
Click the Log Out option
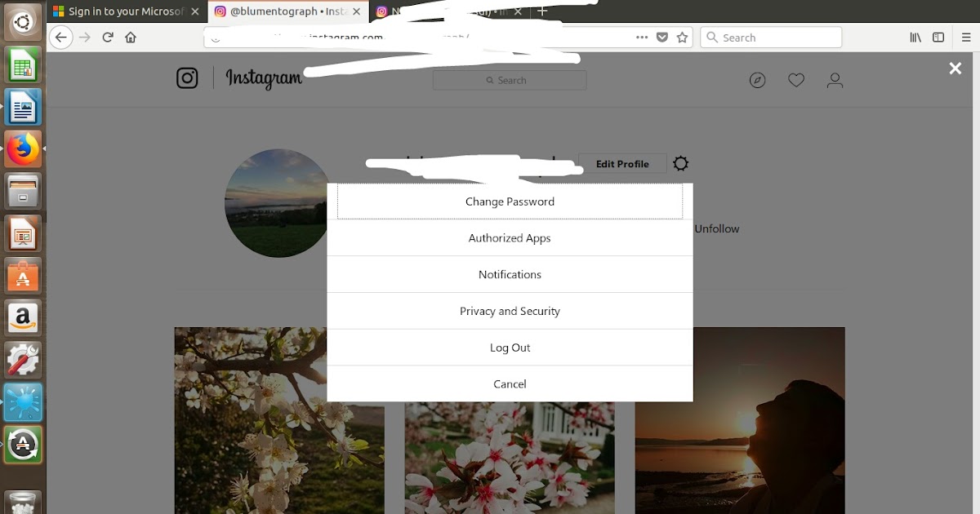point(510,348)
